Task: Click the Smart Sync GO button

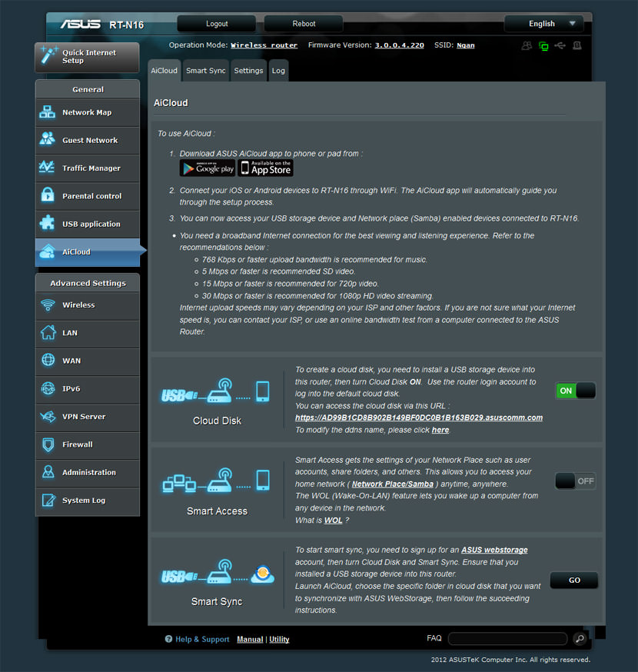Action: [x=574, y=580]
